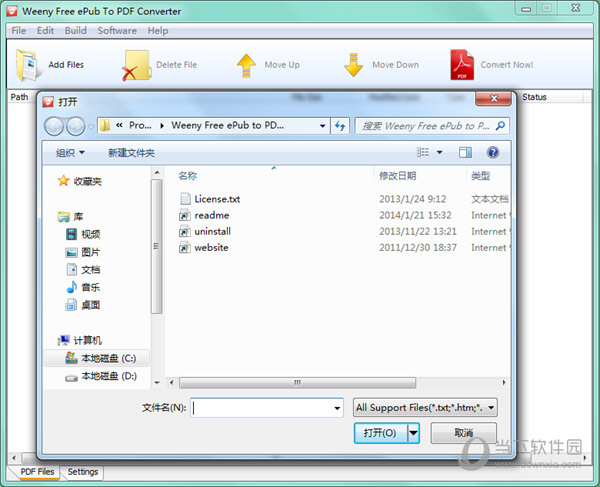The height and width of the screenshot is (487, 600).
Task: Open 收藏夹 favorites star item
Action: coord(80,181)
